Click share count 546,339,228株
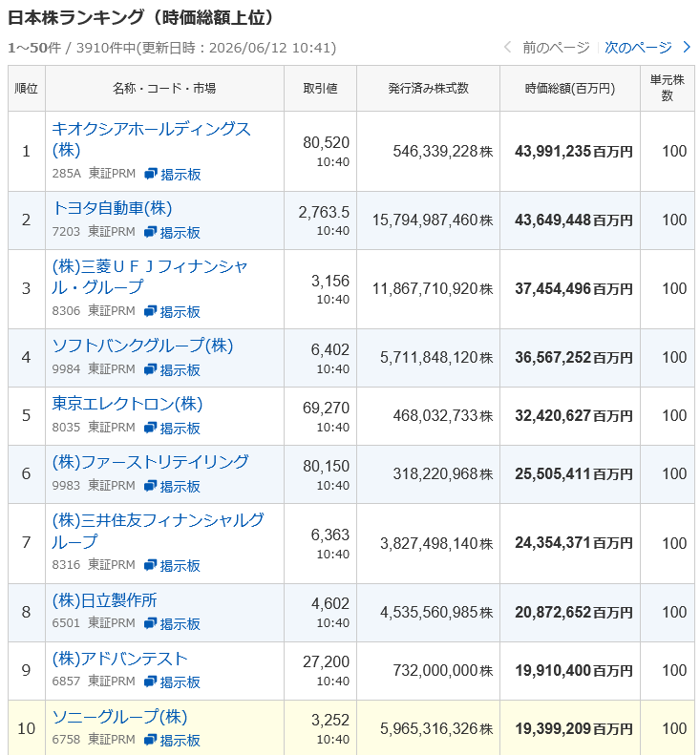 coord(443,151)
